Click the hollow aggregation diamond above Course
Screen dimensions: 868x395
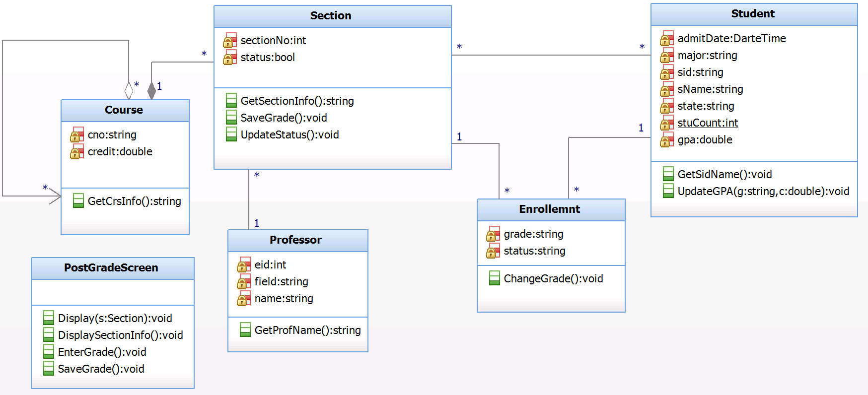(129, 91)
